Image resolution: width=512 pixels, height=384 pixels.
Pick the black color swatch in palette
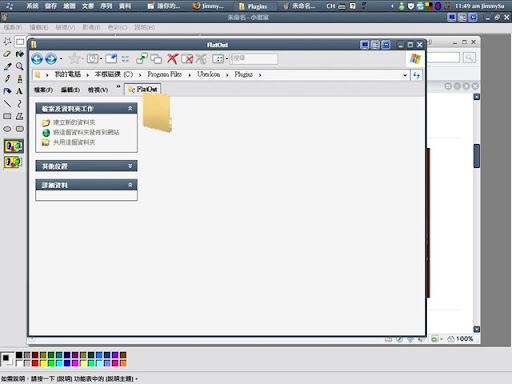pyautogui.click(x=19, y=355)
